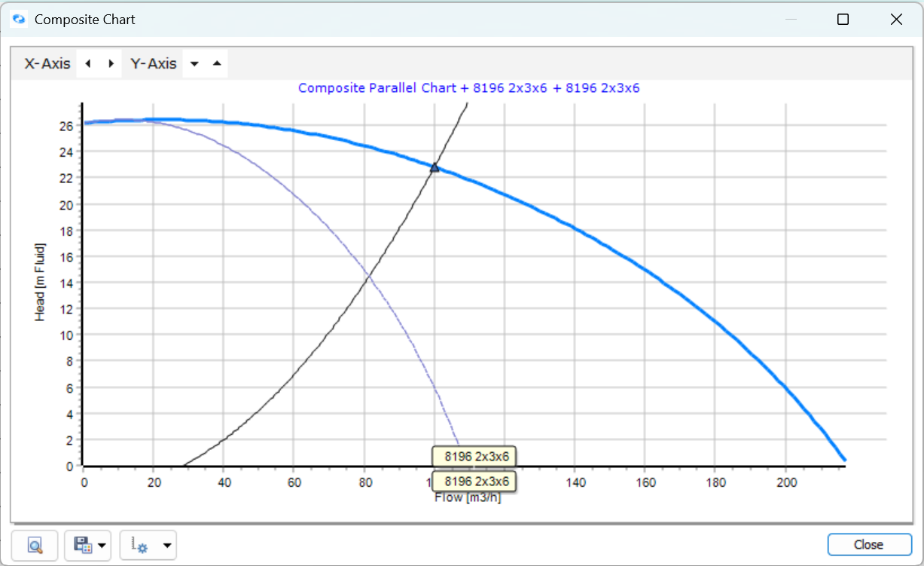Click the Close button at bottom right
This screenshot has height=566, width=924.
point(868,545)
